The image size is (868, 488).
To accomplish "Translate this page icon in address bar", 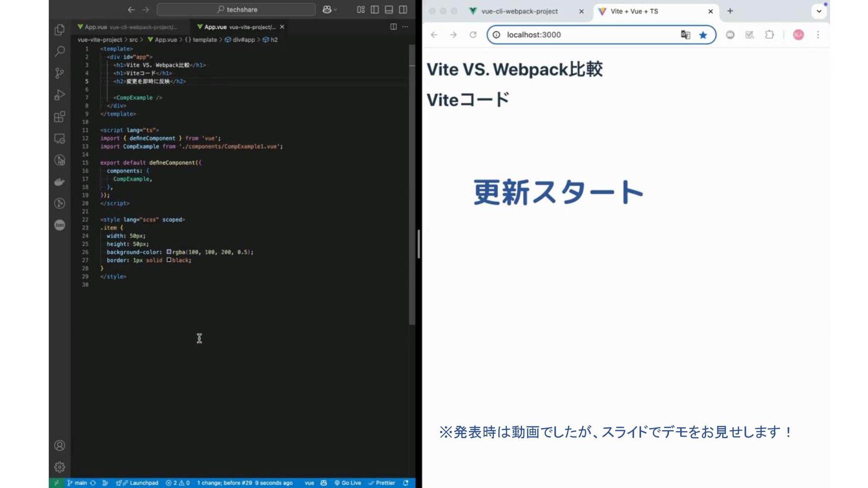I will 685,35.
